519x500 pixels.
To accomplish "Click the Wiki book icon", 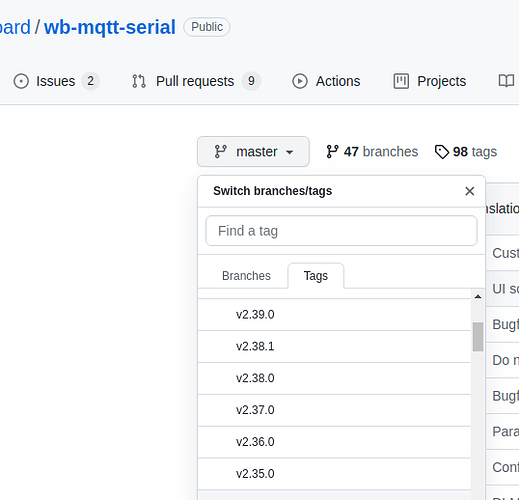I will coord(506,81).
